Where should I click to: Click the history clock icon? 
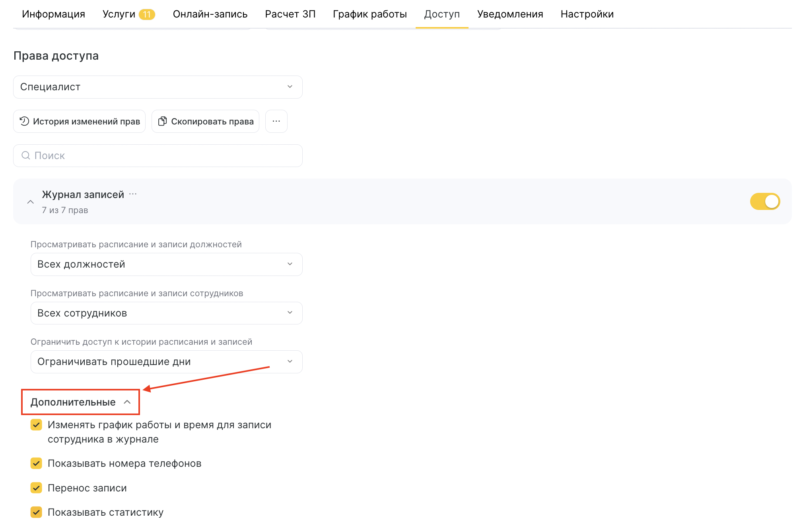click(24, 121)
